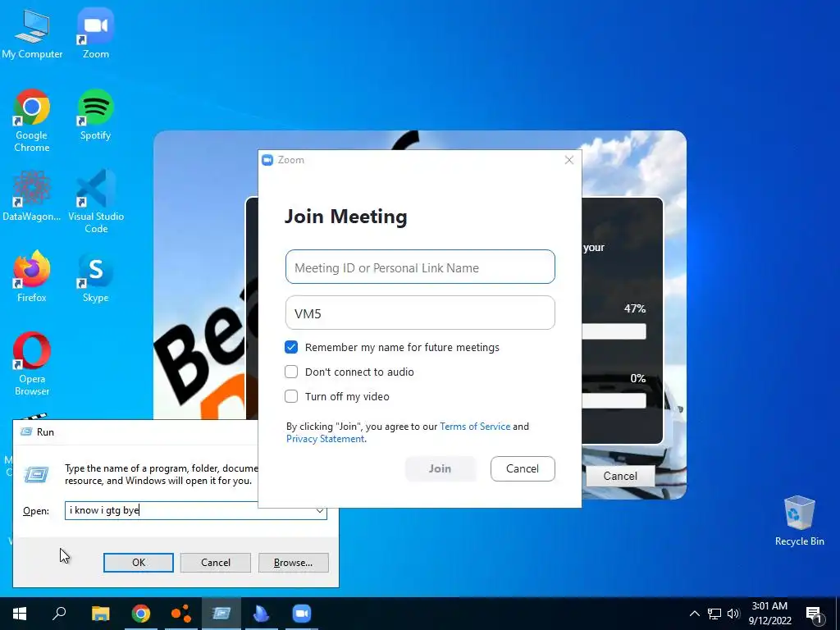Enable Don't connect to audio
The height and width of the screenshot is (630, 840).
point(291,372)
